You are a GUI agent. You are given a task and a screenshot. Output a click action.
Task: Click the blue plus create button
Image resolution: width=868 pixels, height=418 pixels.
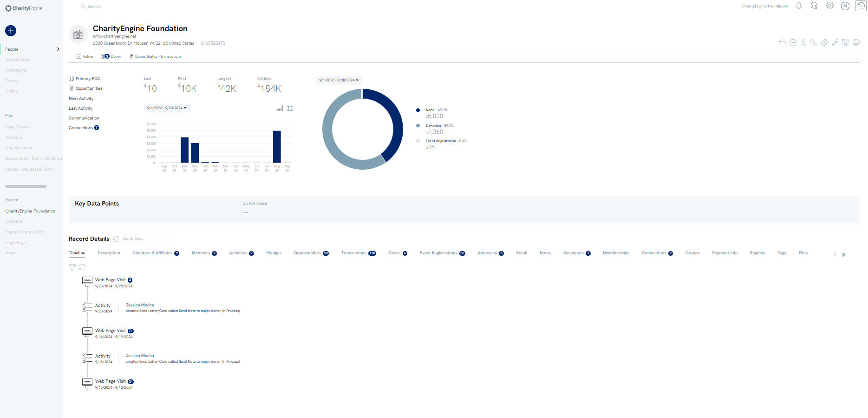click(11, 31)
